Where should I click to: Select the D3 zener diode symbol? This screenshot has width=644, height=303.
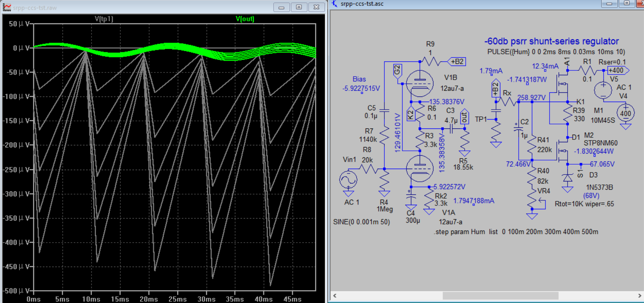click(x=567, y=178)
